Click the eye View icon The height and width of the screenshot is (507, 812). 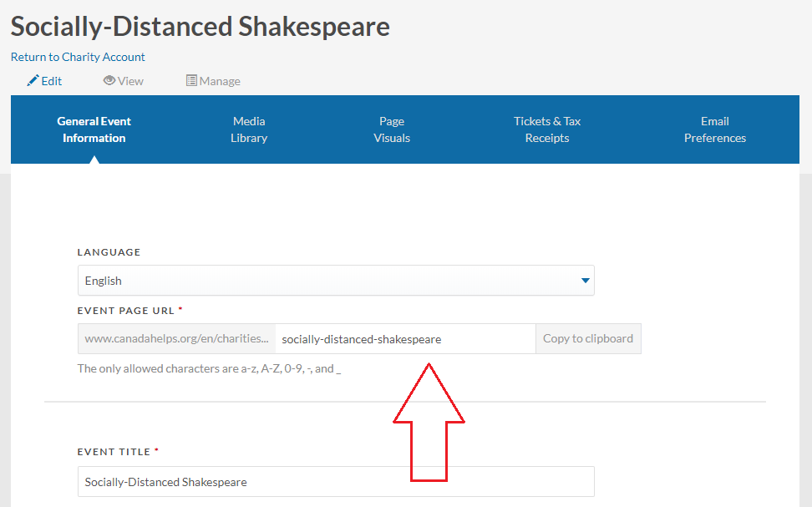(x=109, y=80)
